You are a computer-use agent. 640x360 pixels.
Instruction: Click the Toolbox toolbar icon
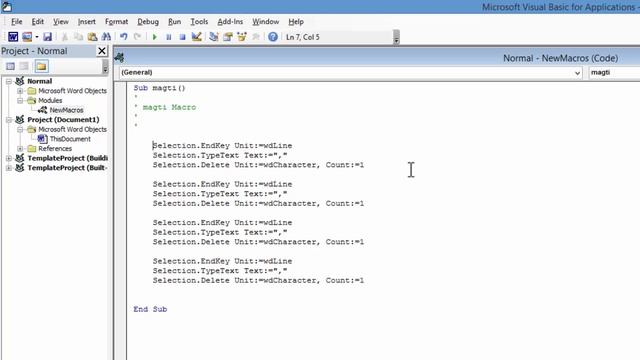click(x=256, y=37)
